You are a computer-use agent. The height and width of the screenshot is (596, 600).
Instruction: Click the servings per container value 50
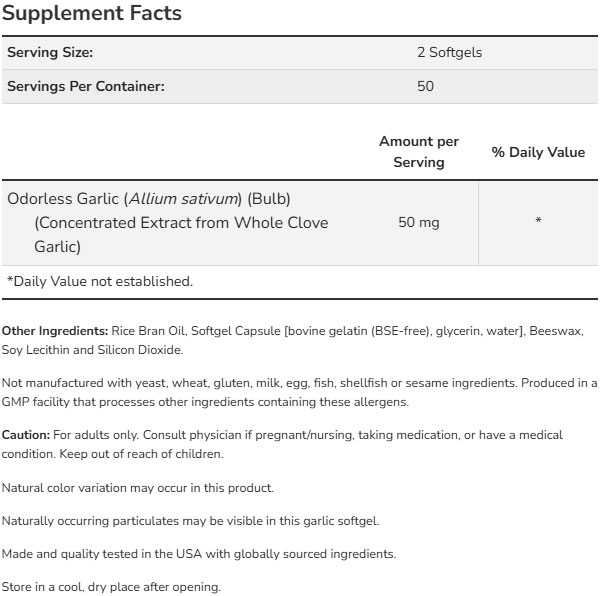(425, 86)
